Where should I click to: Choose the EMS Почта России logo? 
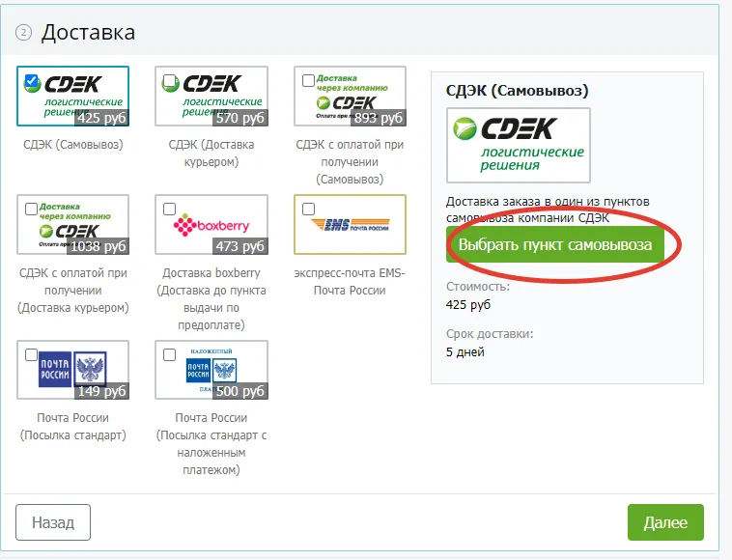pos(350,225)
